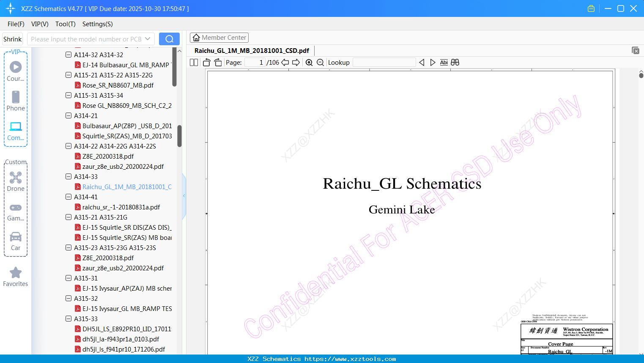The image size is (644, 363).
Task: Click the file tree vertical scrollbar thumb
Action: tap(179, 136)
